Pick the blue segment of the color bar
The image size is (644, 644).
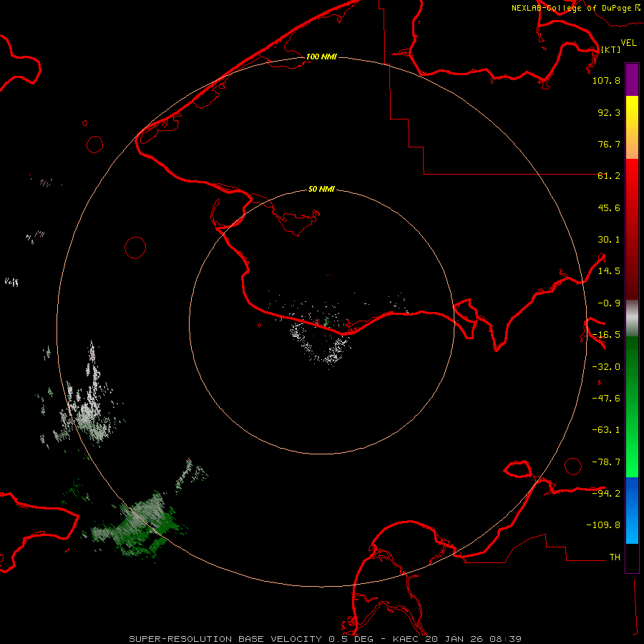632,510
